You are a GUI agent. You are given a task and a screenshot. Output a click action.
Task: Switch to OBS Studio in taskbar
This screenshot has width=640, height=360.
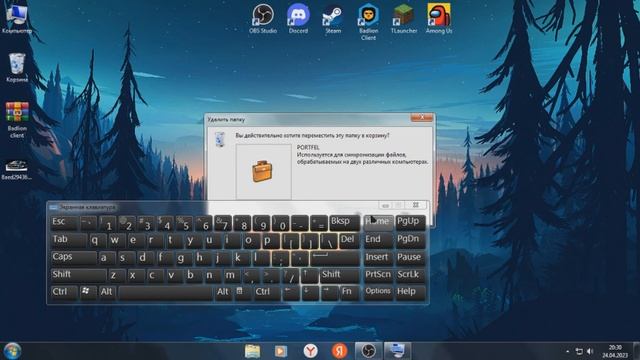pyautogui.click(x=368, y=351)
